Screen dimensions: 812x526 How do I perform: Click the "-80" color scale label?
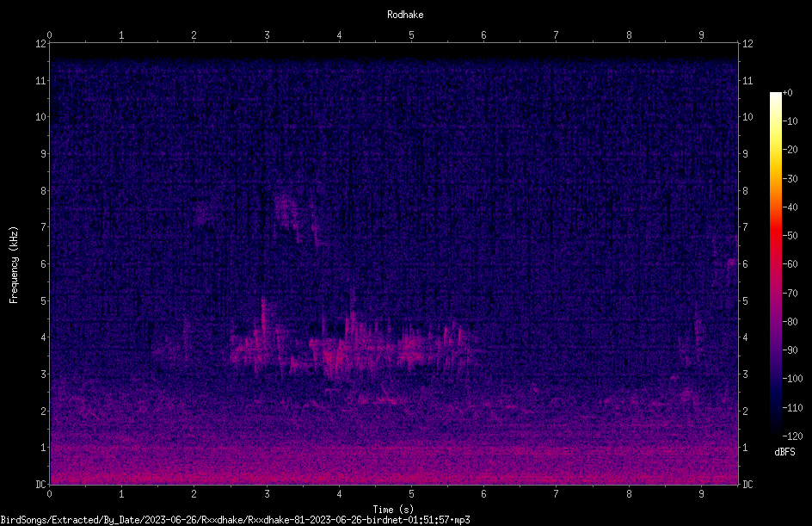790,322
